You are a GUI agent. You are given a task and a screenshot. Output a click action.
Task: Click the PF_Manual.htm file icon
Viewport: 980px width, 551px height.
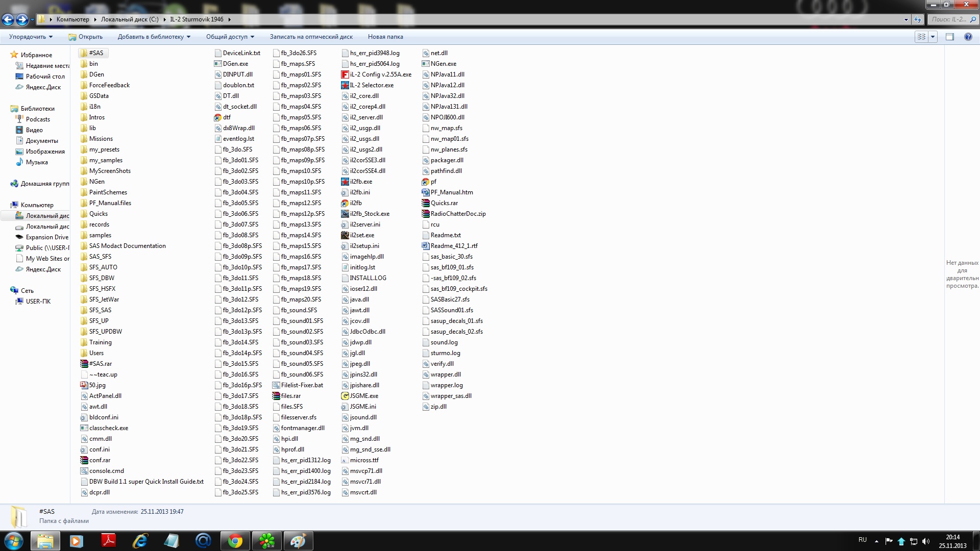tap(426, 192)
